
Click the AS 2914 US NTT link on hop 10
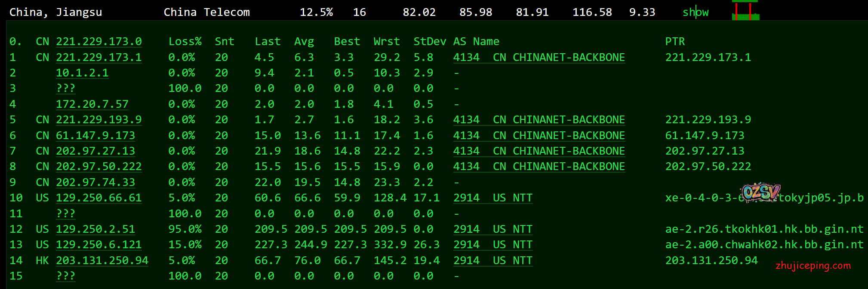[492, 198]
